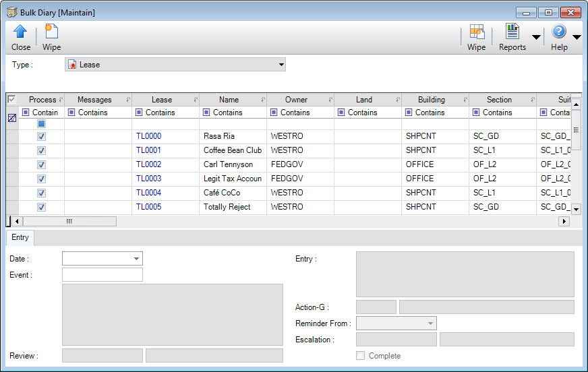This screenshot has width=588, height=372.
Task: Uncheck Process checkbox for TL0001
Action: [x=41, y=150]
